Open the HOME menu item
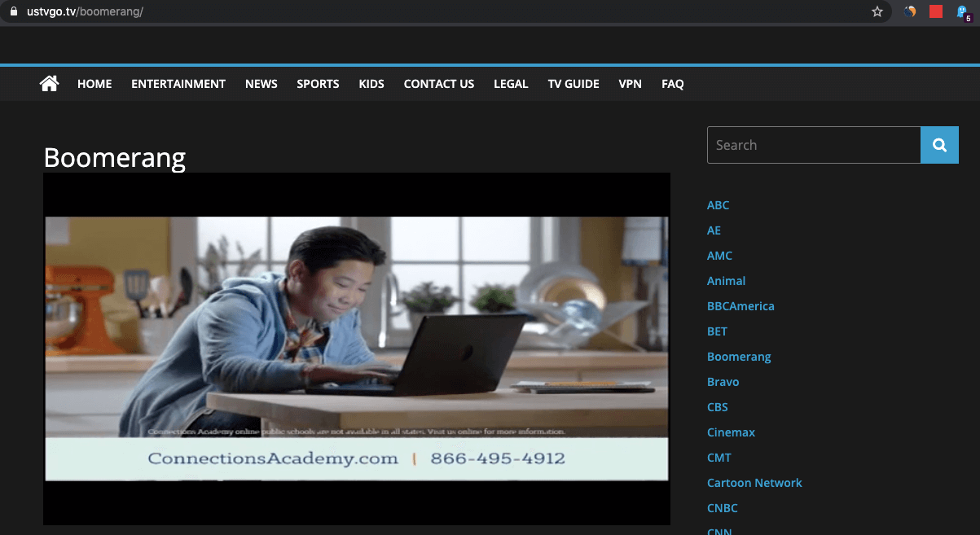The width and height of the screenshot is (980, 535). pos(94,84)
